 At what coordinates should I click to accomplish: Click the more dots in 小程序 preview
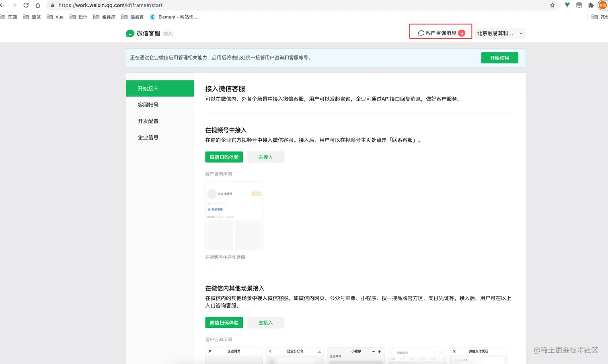point(373,351)
